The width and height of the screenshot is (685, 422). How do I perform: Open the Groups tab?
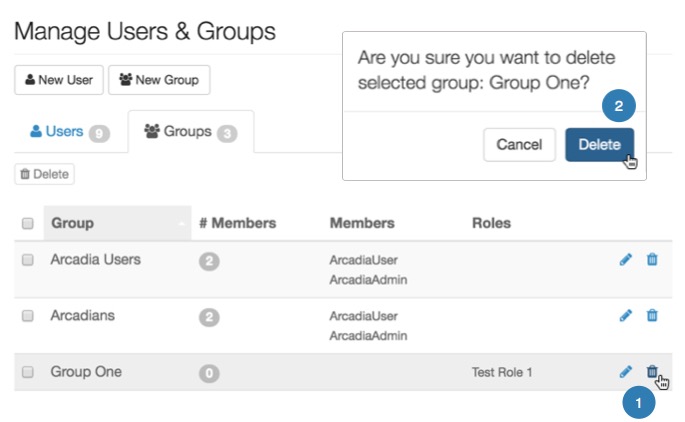[190, 132]
